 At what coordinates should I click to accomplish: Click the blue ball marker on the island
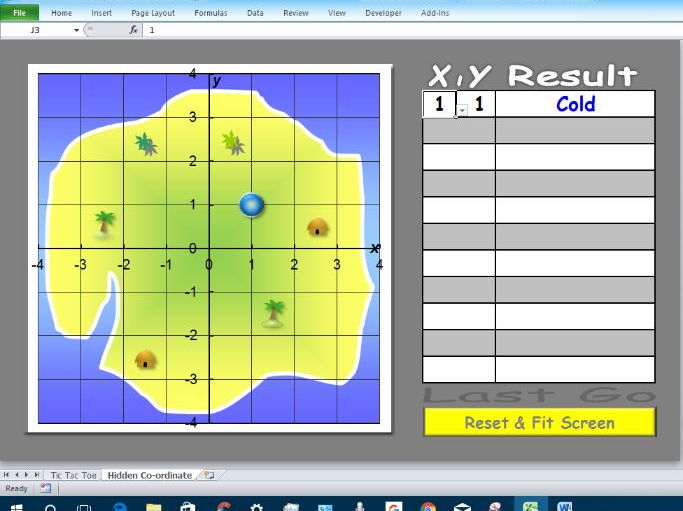[x=252, y=205]
